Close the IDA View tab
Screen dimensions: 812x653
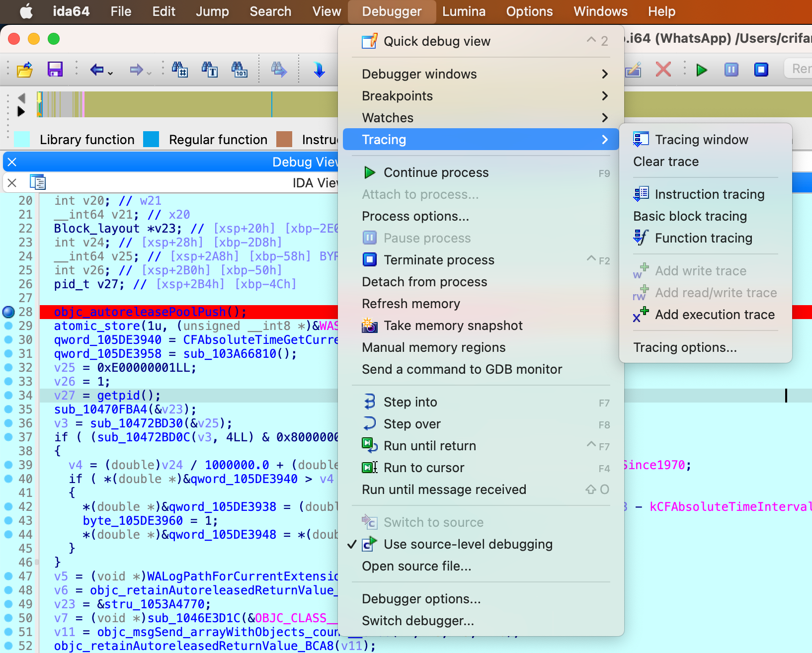point(12,183)
